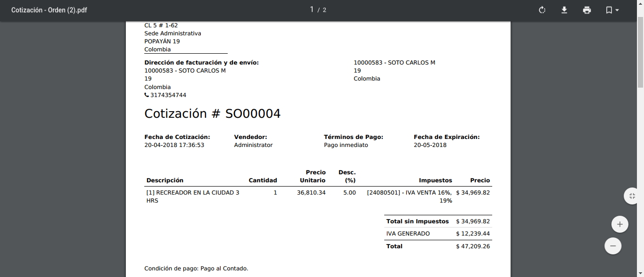This screenshot has width=644, height=277.
Task: Rotate the PDF document clockwise
Action: point(542,10)
